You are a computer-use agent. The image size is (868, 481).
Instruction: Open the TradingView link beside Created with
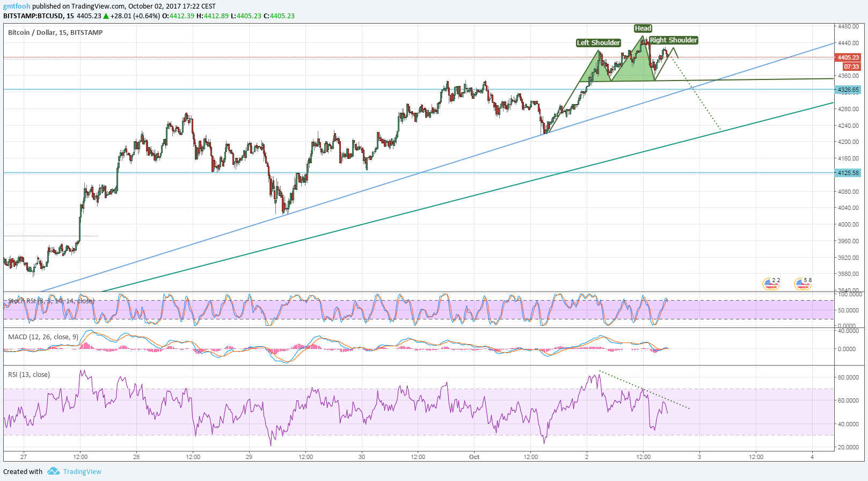(x=82, y=472)
